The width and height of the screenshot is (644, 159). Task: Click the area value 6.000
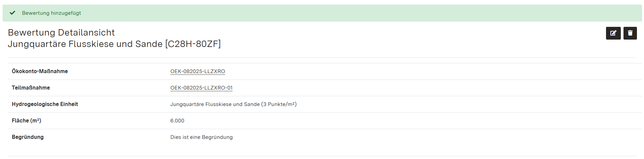(x=177, y=121)
